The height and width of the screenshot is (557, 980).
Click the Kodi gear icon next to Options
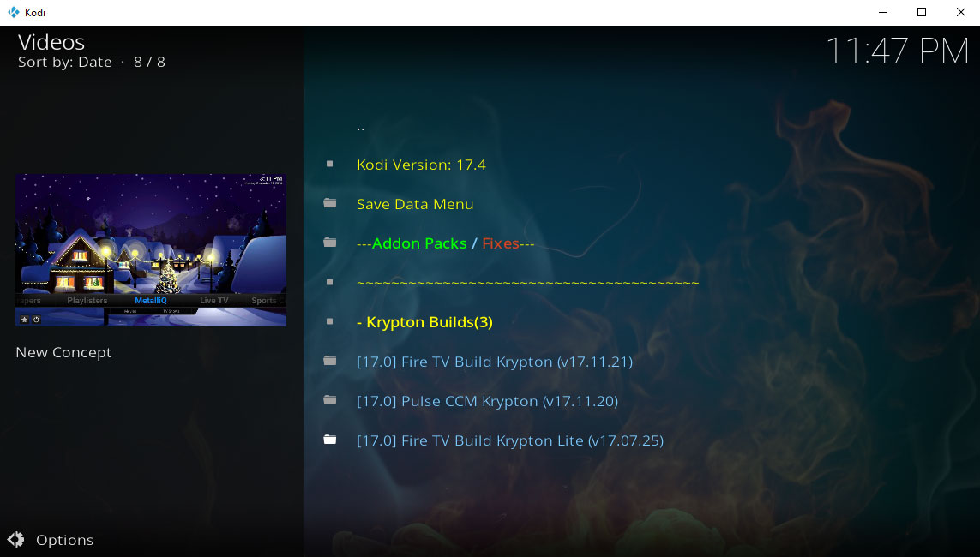click(x=15, y=540)
